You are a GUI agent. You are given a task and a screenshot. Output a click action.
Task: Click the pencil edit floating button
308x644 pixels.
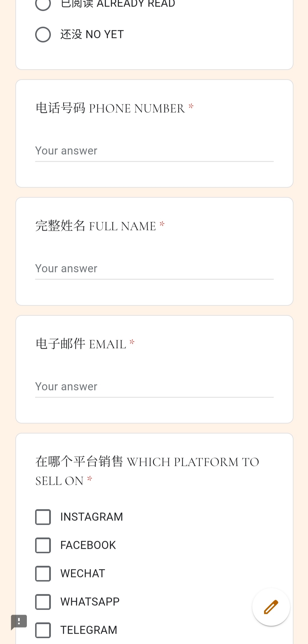click(271, 607)
